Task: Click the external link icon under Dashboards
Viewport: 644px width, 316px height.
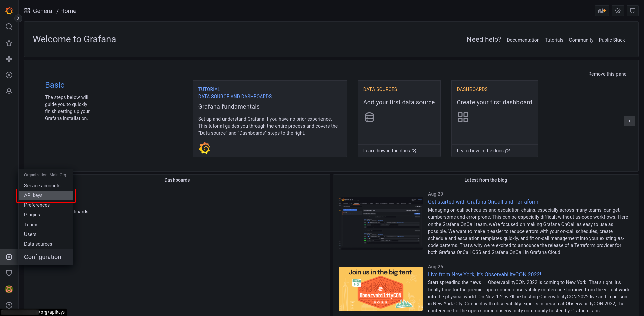Action: (x=508, y=151)
